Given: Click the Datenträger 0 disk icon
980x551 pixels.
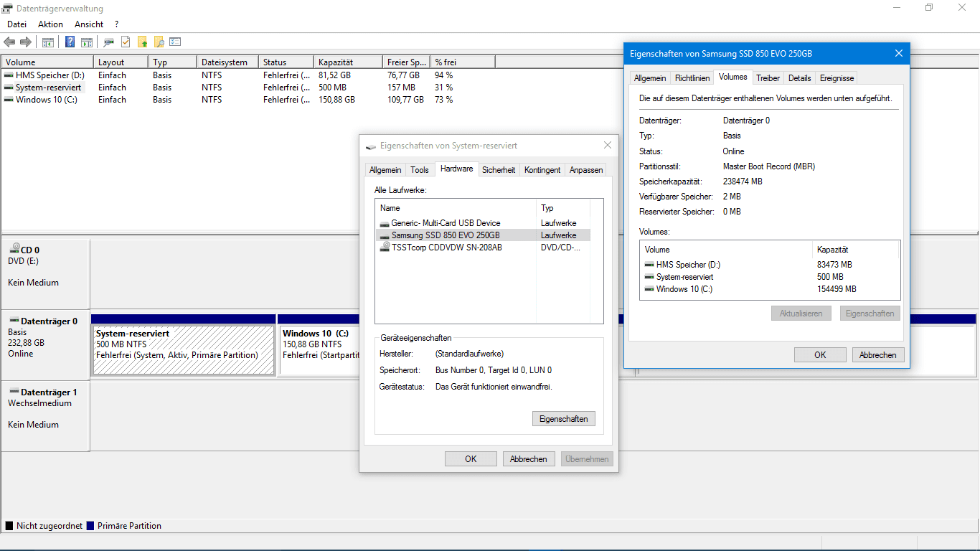Looking at the screenshot, I should (x=14, y=321).
